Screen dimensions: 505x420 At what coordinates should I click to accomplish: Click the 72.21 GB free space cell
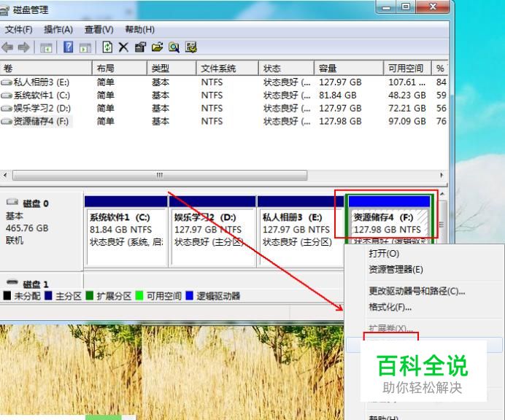point(407,109)
